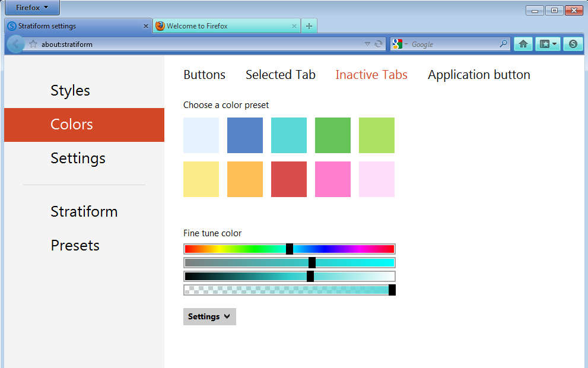Click the search magnifier icon
Screen dimensions: 588x368
tap(503, 44)
